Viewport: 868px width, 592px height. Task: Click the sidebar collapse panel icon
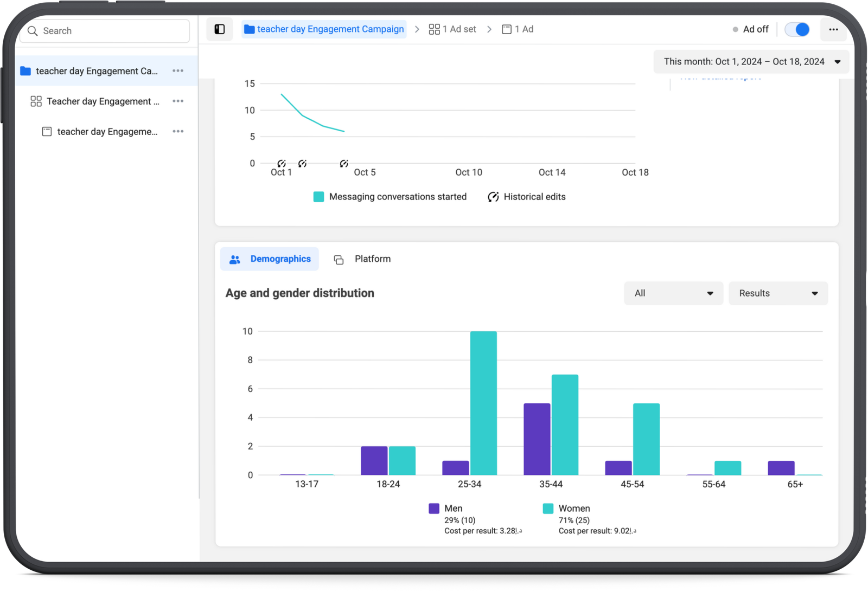pos(220,29)
